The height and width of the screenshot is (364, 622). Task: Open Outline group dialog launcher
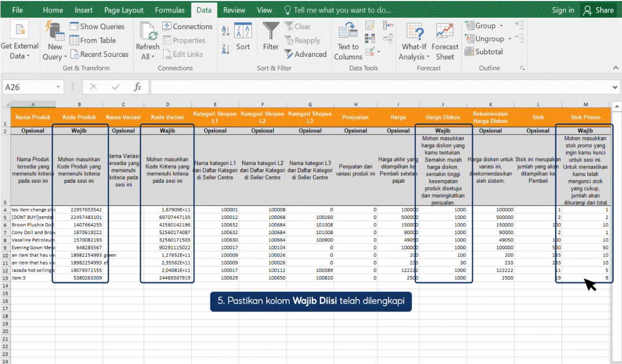coord(522,68)
